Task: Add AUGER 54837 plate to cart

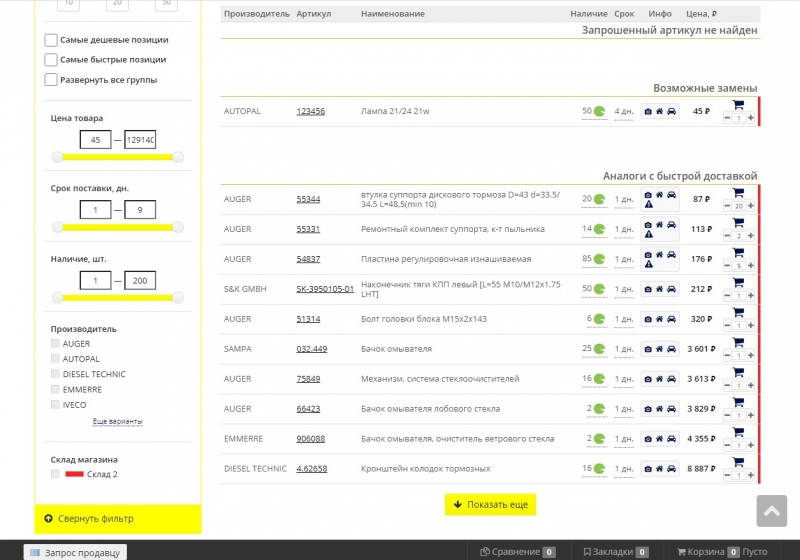Action: tap(738, 253)
